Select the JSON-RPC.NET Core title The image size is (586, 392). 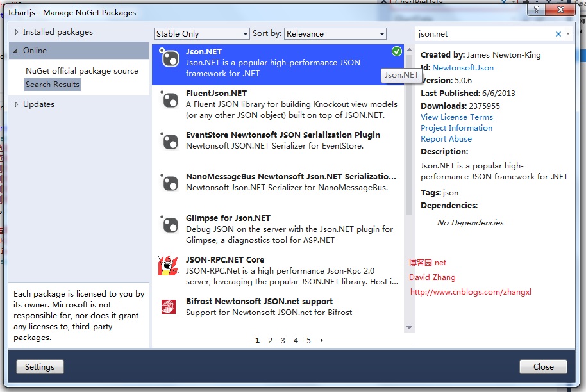coord(225,260)
